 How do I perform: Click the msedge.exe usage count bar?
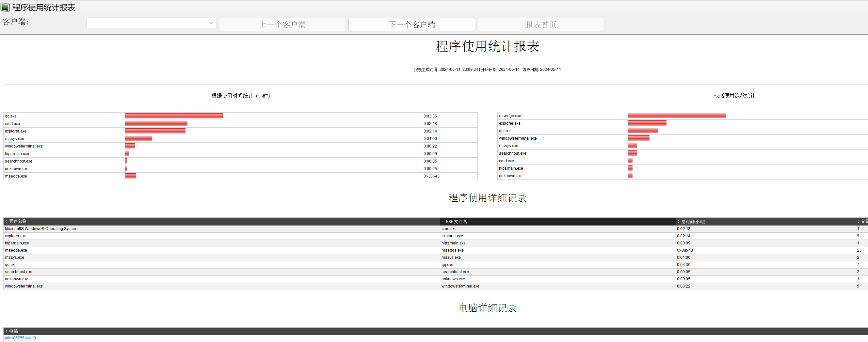[x=677, y=116]
